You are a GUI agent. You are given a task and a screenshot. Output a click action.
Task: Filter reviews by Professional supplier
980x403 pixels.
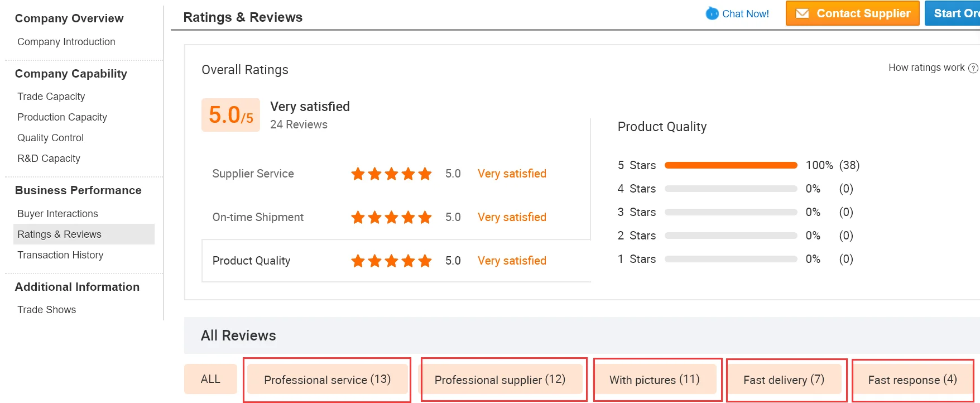click(500, 380)
